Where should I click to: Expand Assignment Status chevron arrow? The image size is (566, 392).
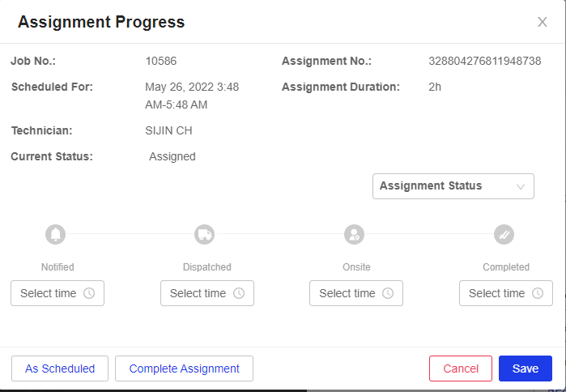pos(520,186)
